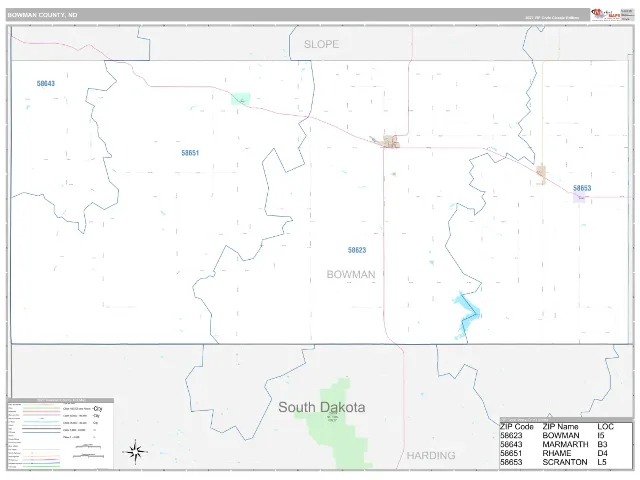Viewport: 640px width, 480px height.
Task: Click the green national forest area
Action: [x=336, y=424]
